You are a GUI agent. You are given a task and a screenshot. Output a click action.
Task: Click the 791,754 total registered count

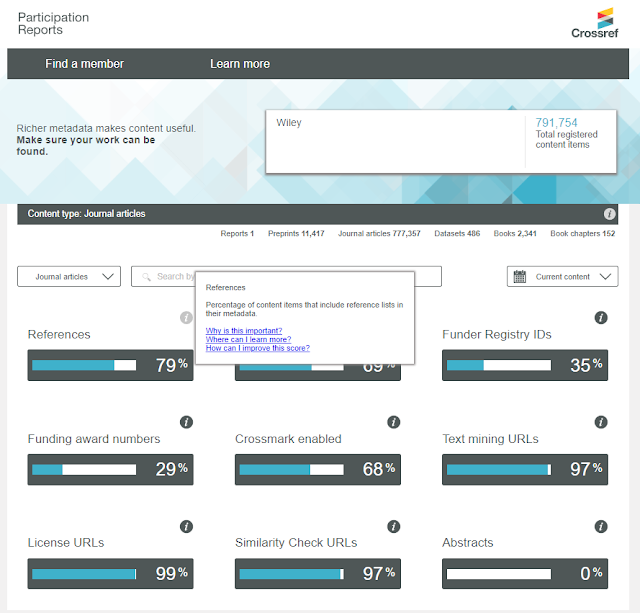(x=556, y=122)
